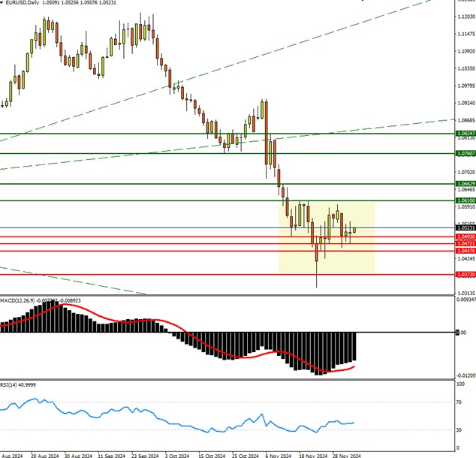Click the RSI 30 level axis label
The width and height of the screenshot is (476, 458).
pos(459,430)
